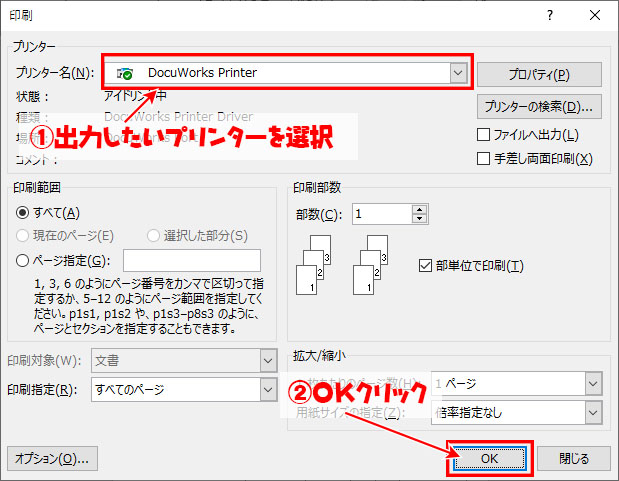Open 印刷対象(W) 文書 dropdown
This screenshot has height=481, width=619.
tap(184, 361)
